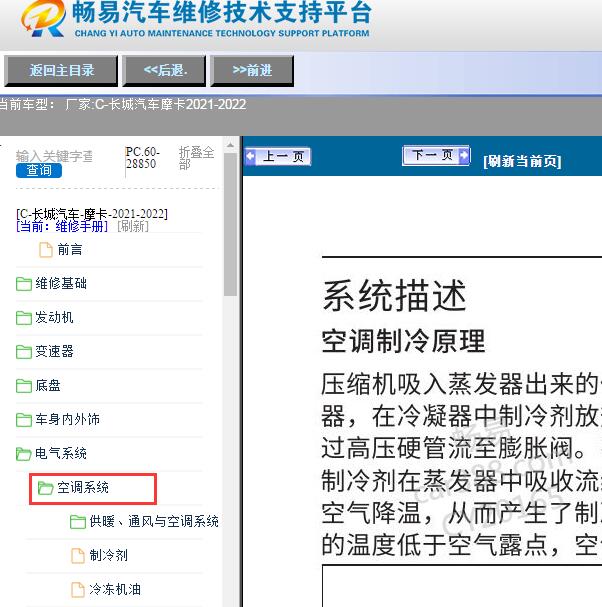Image resolution: width=602 pixels, height=607 pixels.
Task: Click the sidebar scrollbar up arrow
Action: tap(230, 146)
